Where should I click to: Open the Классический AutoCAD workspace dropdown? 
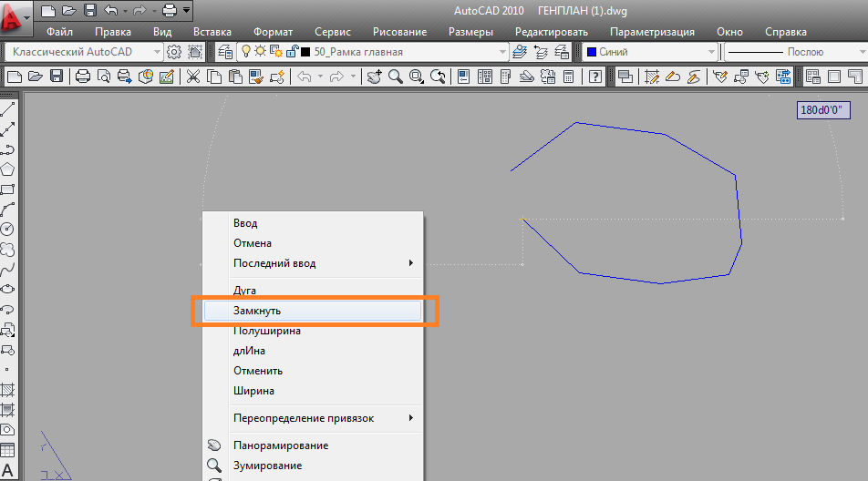tap(157, 52)
